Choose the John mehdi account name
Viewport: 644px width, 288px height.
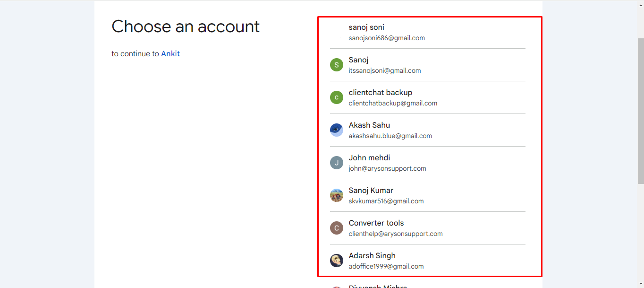[369, 158]
